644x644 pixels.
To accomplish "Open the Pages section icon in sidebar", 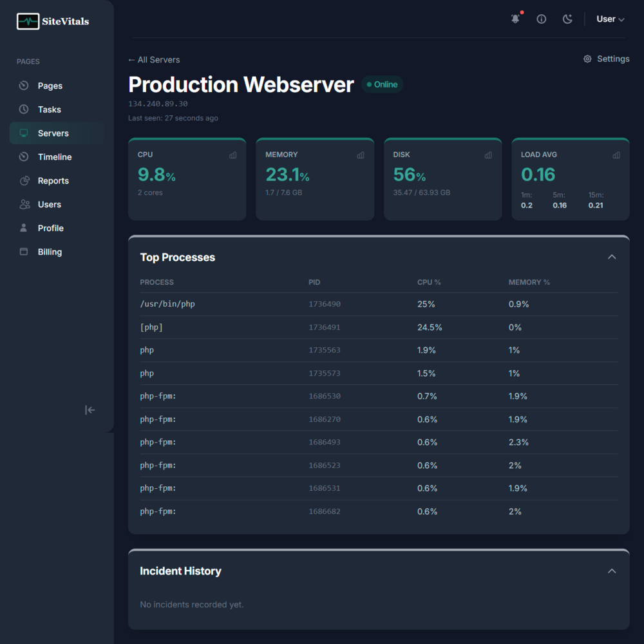I will tap(24, 85).
